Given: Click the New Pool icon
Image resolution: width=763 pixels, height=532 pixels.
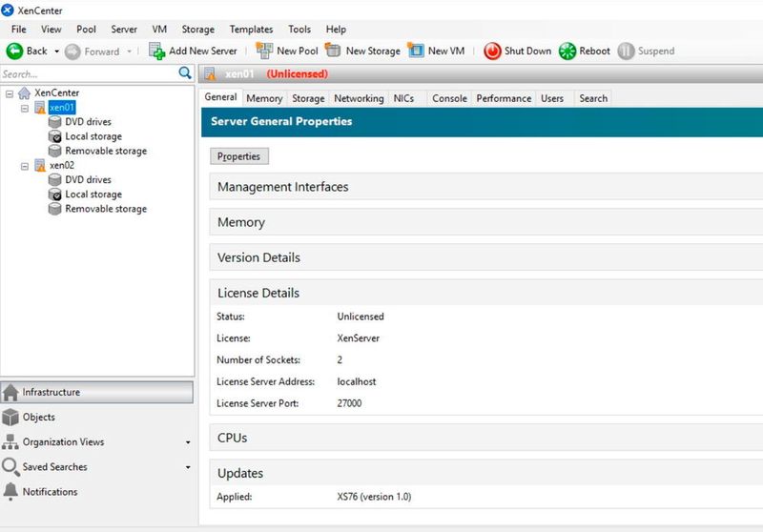Looking at the screenshot, I should pos(264,51).
